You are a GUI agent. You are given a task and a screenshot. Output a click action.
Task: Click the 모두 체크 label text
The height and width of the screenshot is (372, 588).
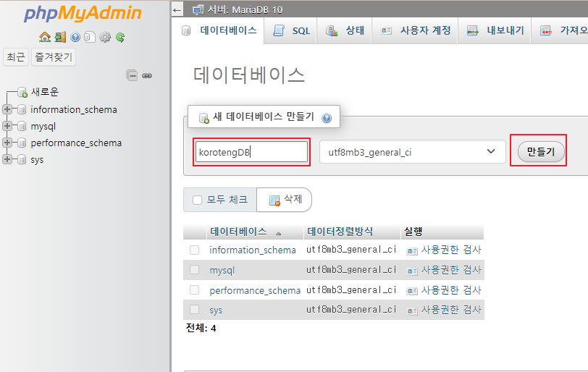coord(227,200)
